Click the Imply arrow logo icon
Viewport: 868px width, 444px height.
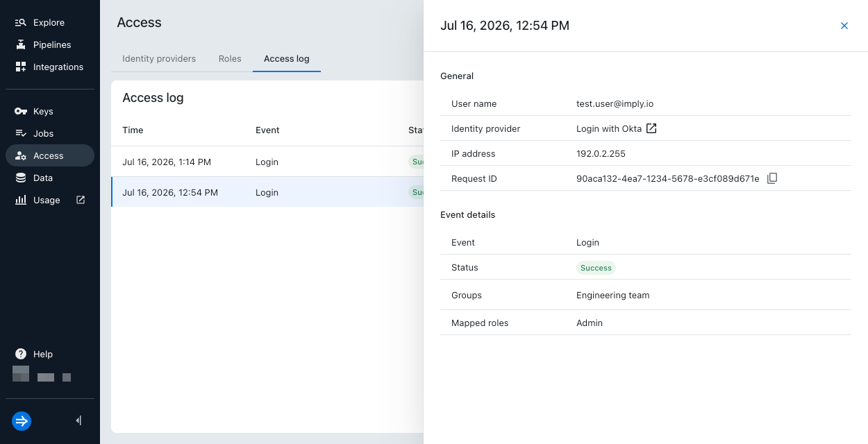point(22,421)
